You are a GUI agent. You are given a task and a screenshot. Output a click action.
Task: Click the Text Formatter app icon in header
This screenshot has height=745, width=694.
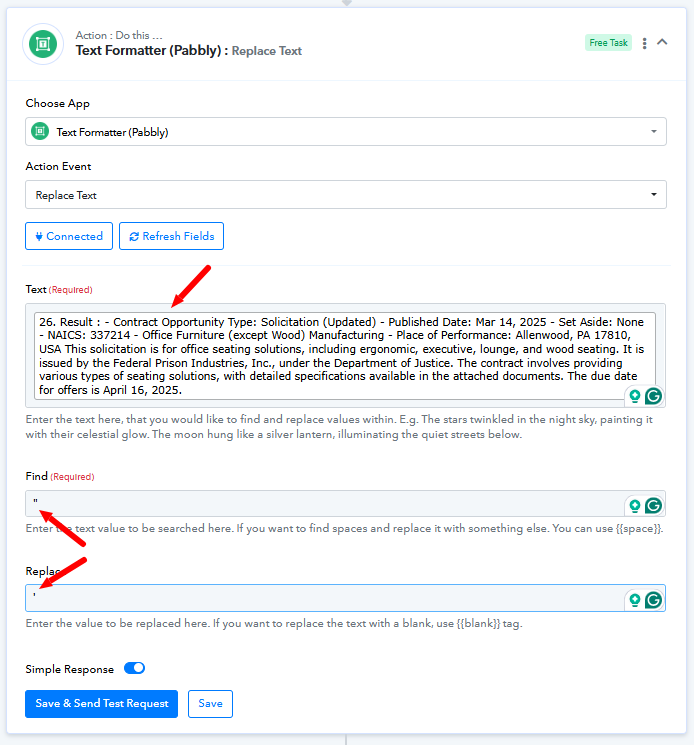click(x=43, y=44)
